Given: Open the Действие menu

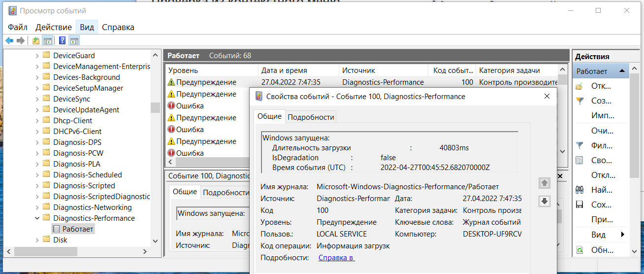Looking at the screenshot, I should tap(54, 27).
